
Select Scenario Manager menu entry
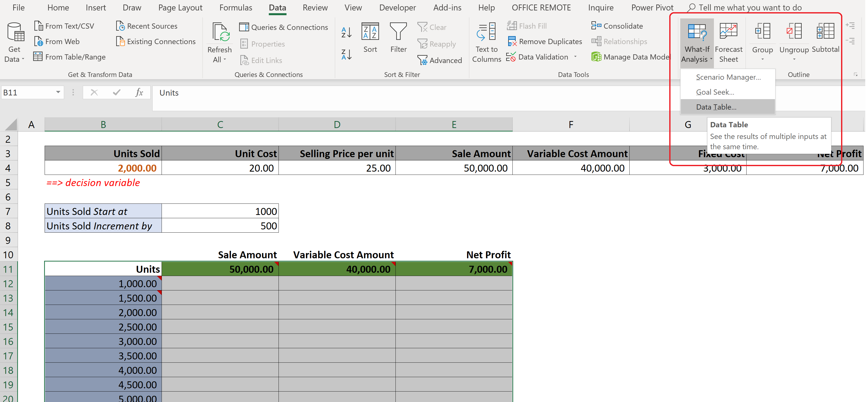coord(728,77)
